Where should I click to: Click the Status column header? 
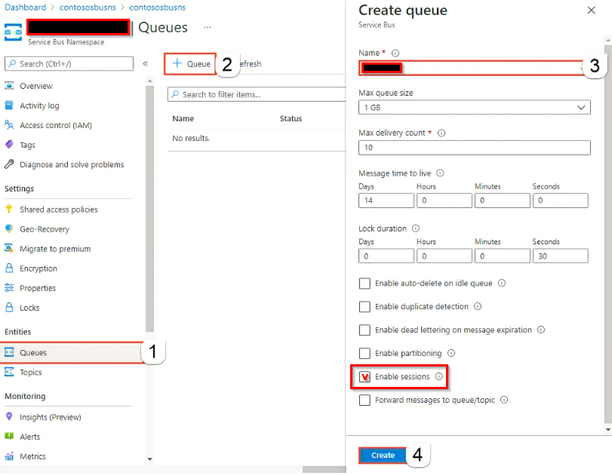291,119
